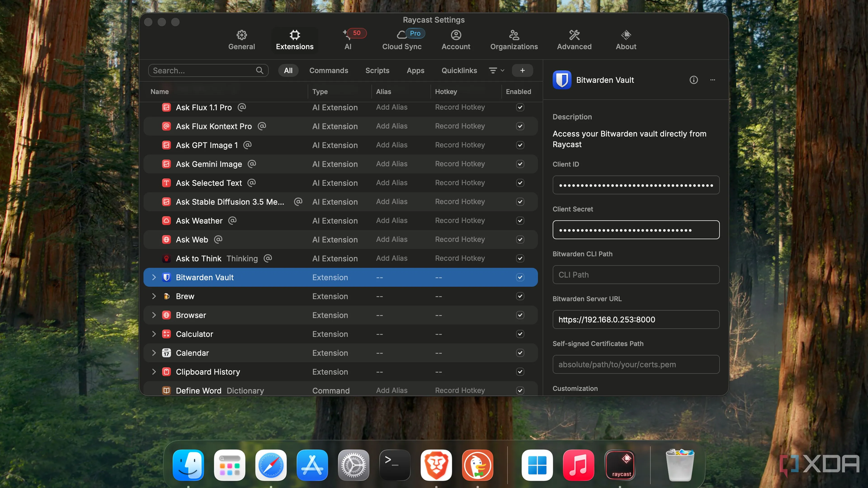Disable the Brew extension checkbox

coord(520,296)
